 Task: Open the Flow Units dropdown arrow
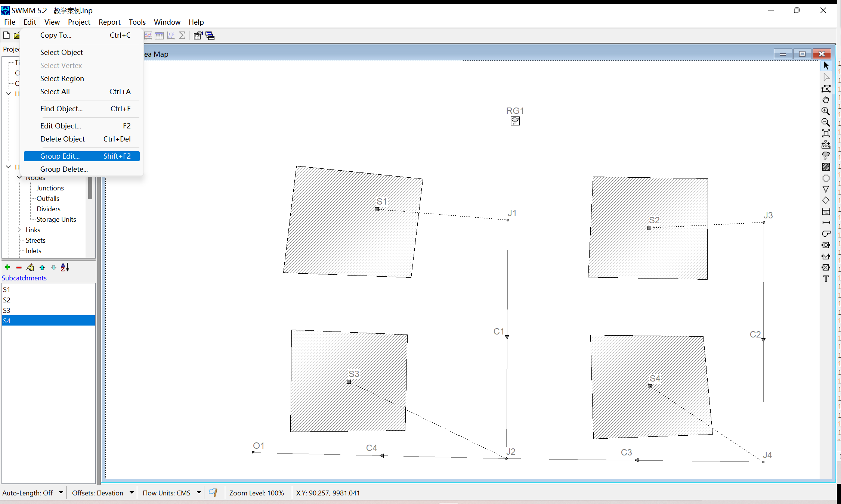(199, 493)
